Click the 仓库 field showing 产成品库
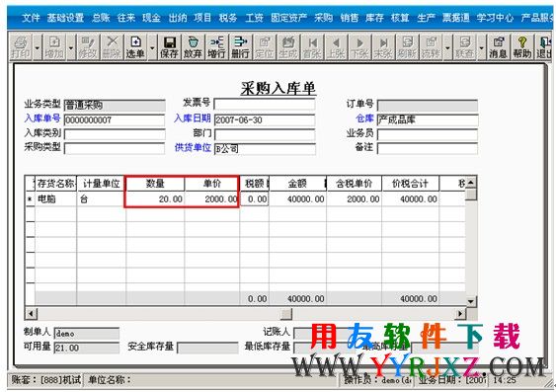Screen dimensions: 556x392 coord(428,119)
